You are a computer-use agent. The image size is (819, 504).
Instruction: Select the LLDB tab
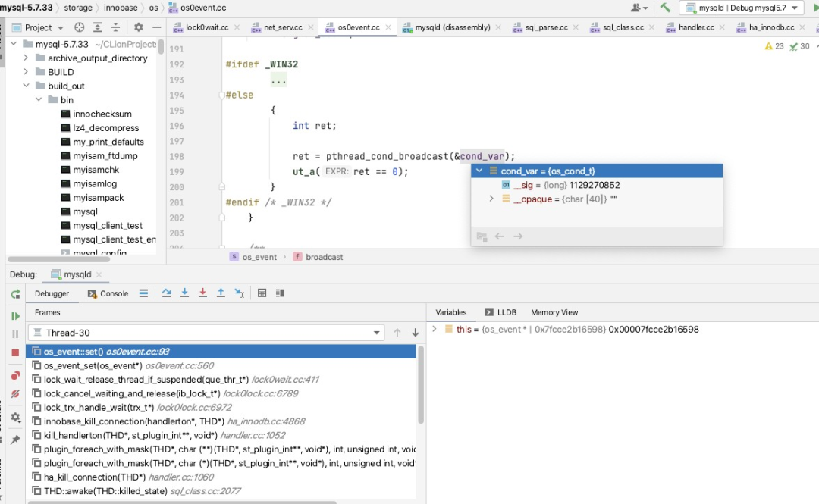pyautogui.click(x=501, y=312)
